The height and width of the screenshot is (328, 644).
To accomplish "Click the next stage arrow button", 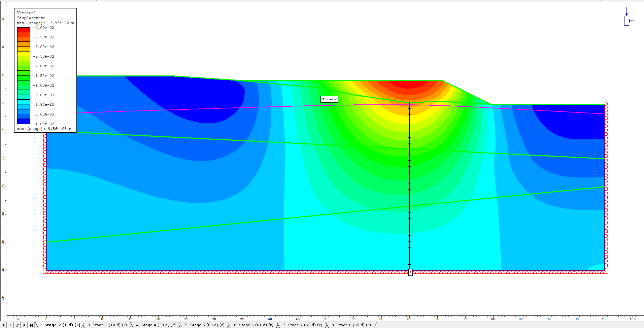I will (24, 325).
